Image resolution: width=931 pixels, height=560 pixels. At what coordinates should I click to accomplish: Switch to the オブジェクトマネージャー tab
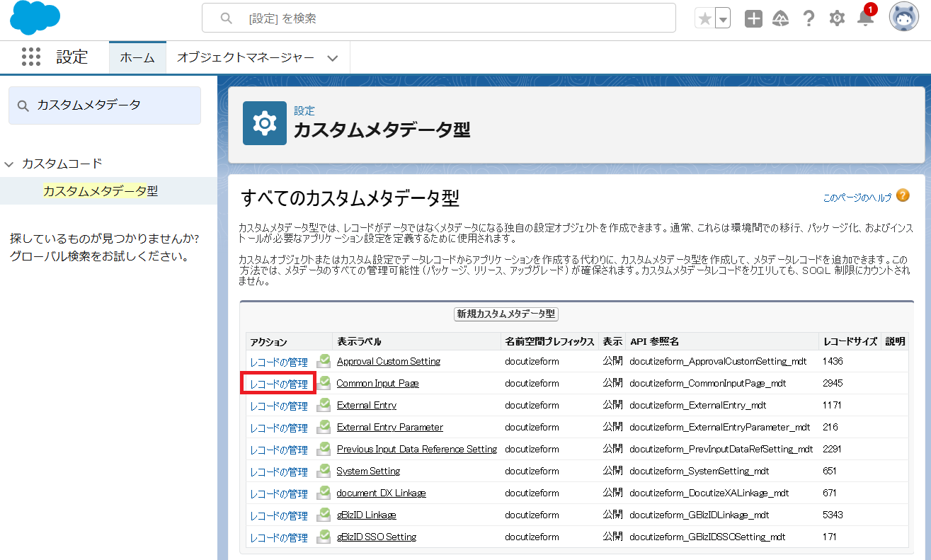(244, 58)
